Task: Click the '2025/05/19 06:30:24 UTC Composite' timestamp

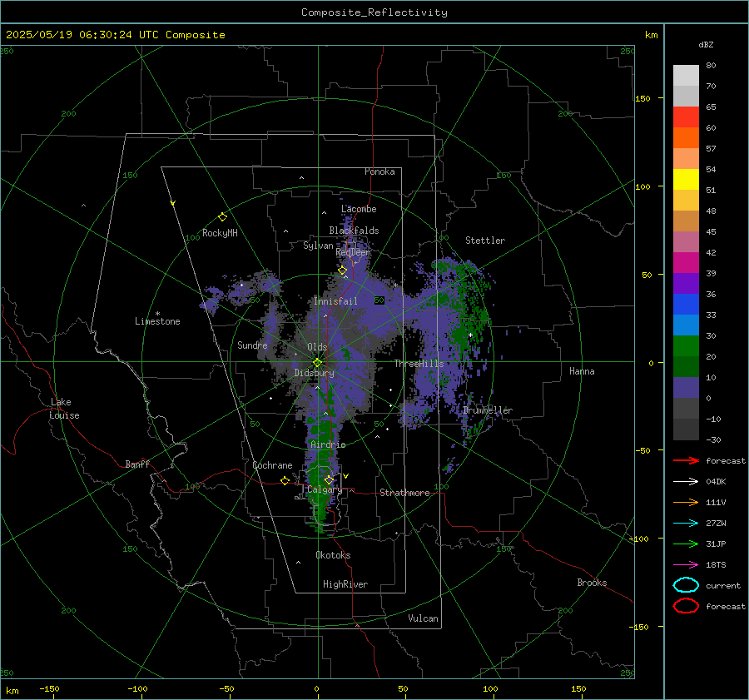Action: coord(115,35)
